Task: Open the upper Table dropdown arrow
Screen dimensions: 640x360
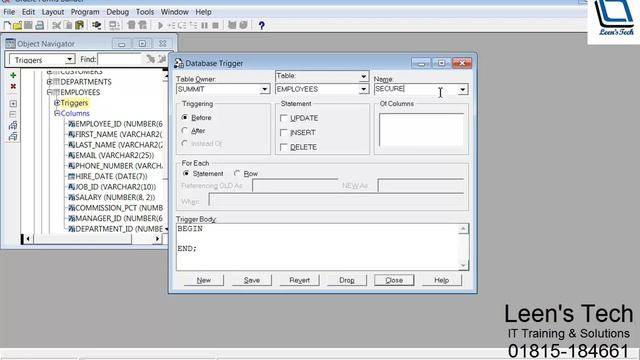Action: click(364, 76)
